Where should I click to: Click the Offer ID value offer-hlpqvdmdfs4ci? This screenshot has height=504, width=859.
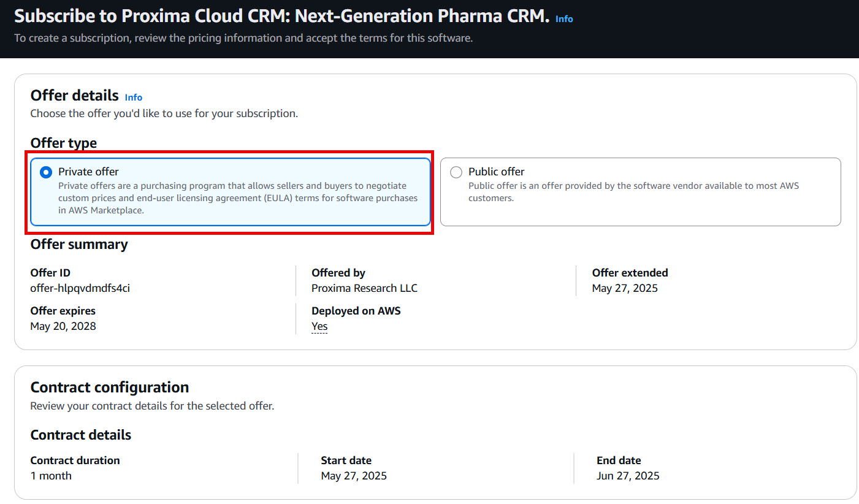pos(80,288)
